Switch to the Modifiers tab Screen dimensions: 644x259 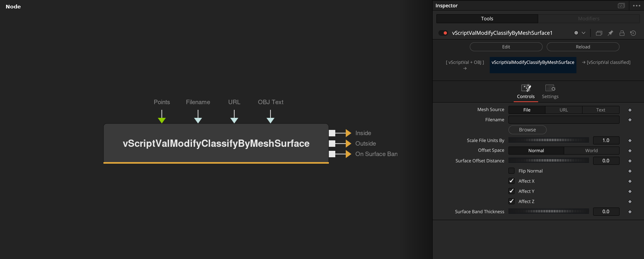(589, 18)
